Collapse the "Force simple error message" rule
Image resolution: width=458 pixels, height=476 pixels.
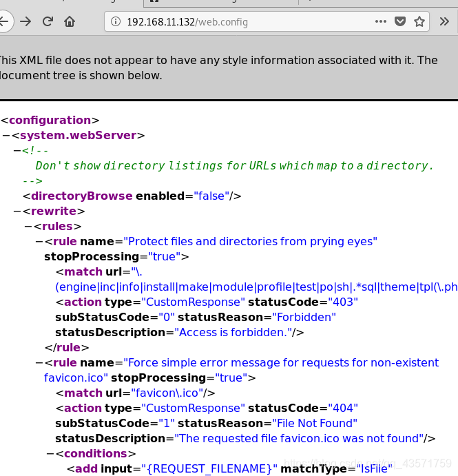39,363
